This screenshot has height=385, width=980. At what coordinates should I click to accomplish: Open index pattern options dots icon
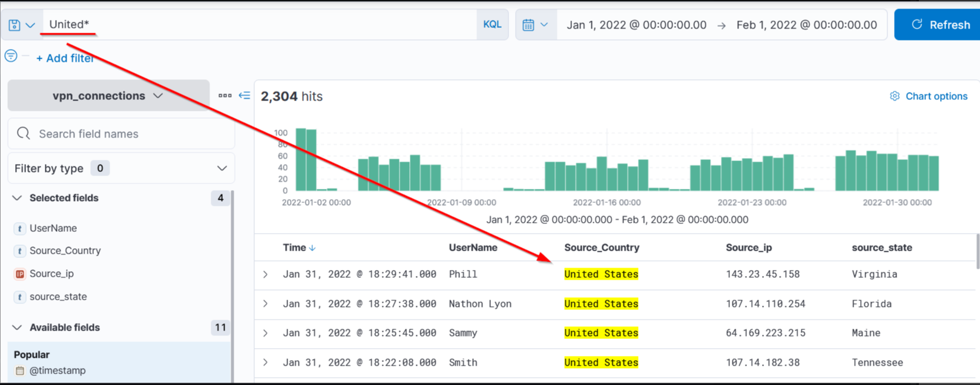pyautogui.click(x=225, y=96)
